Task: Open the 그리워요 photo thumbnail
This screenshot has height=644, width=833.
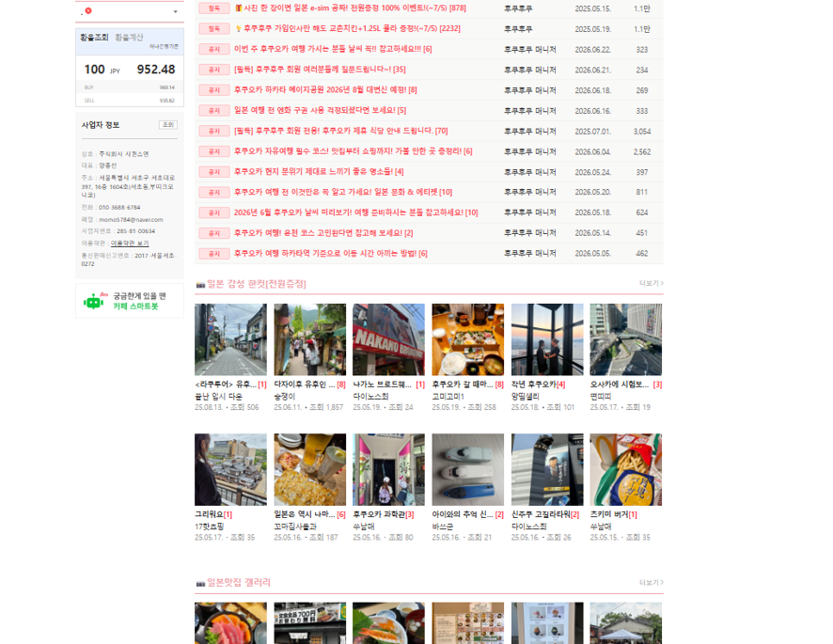Action: tap(230, 470)
